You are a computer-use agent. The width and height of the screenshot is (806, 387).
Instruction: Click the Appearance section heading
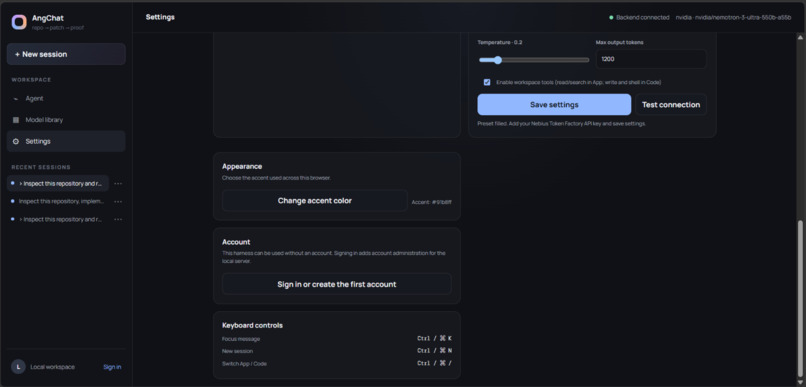(242, 166)
